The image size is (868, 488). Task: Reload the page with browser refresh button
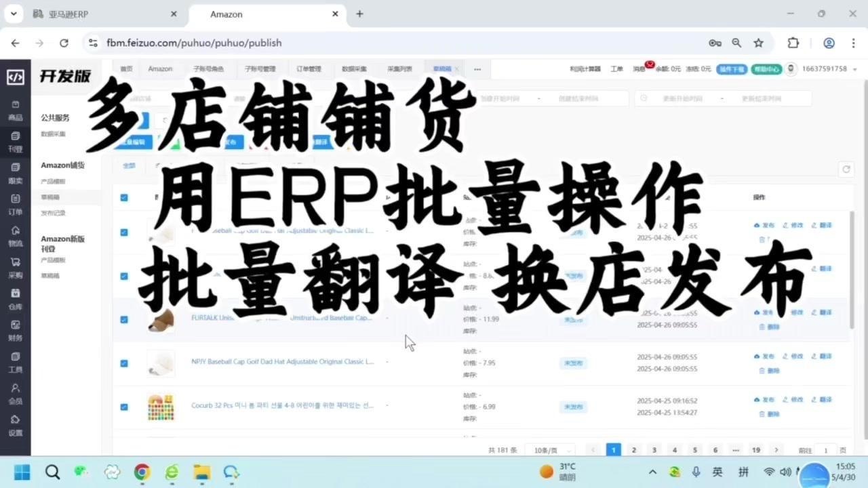tap(64, 43)
